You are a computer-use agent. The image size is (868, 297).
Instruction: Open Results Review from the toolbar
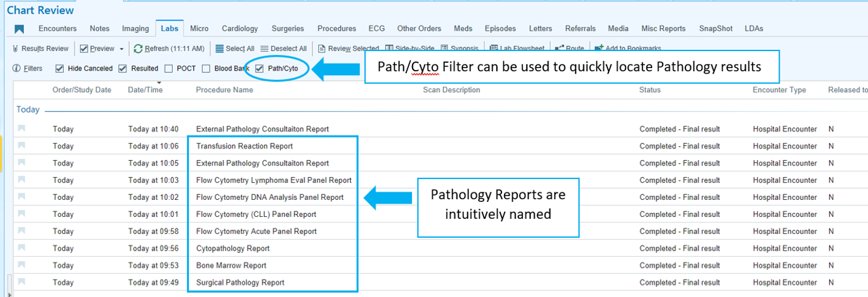[41, 49]
